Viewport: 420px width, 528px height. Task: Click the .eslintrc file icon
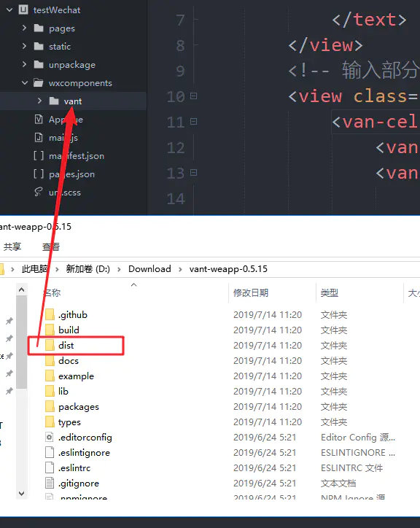click(x=50, y=467)
